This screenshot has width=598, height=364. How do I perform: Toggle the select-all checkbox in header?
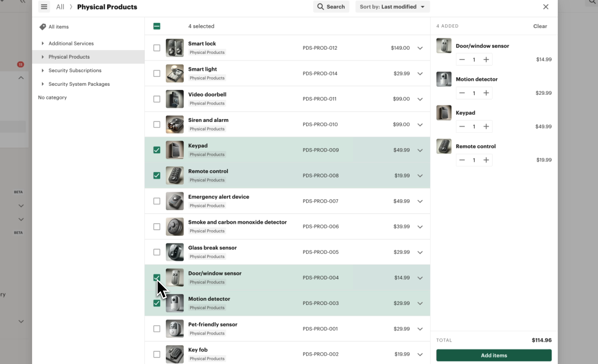point(157,26)
